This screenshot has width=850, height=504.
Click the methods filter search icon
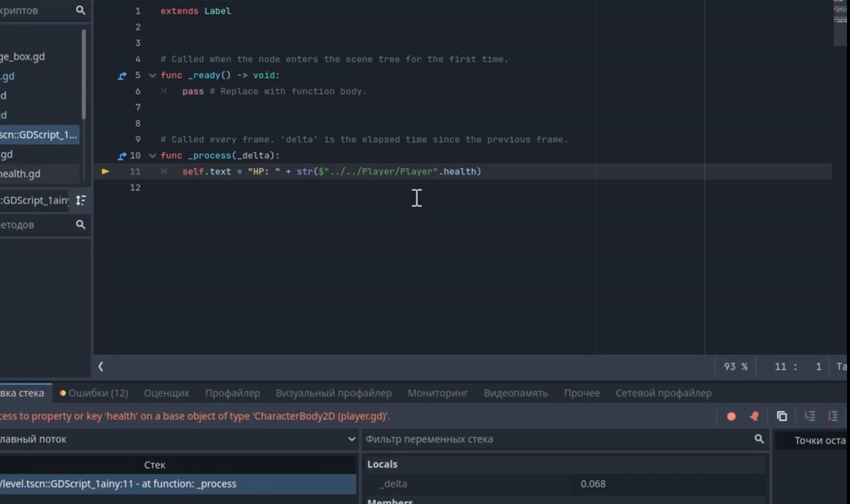pyautogui.click(x=80, y=225)
